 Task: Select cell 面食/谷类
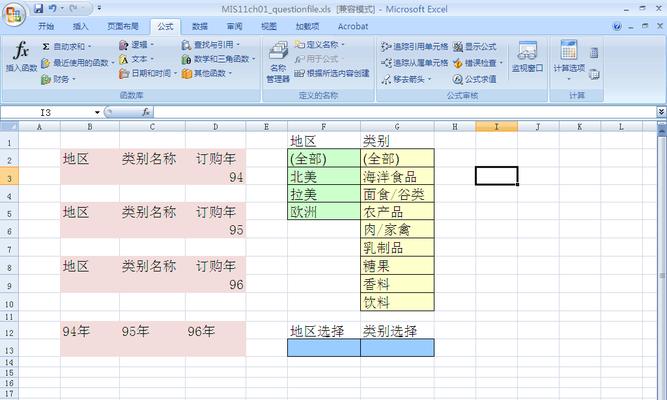pyautogui.click(x=397, y=194)
